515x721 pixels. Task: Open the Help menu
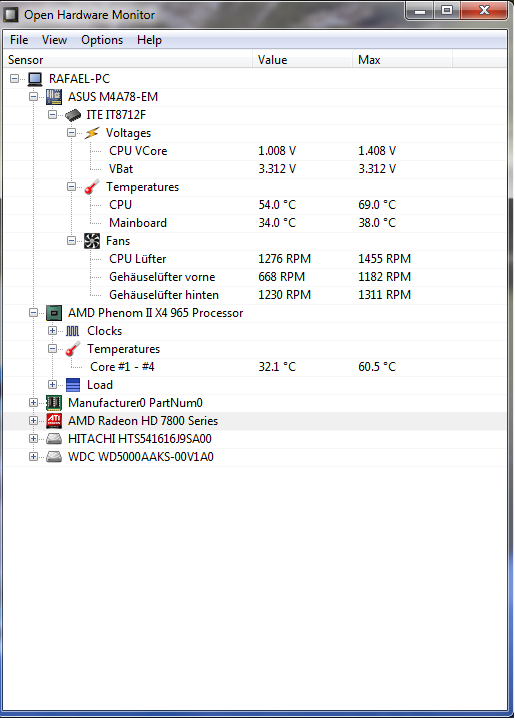point(149,40)
